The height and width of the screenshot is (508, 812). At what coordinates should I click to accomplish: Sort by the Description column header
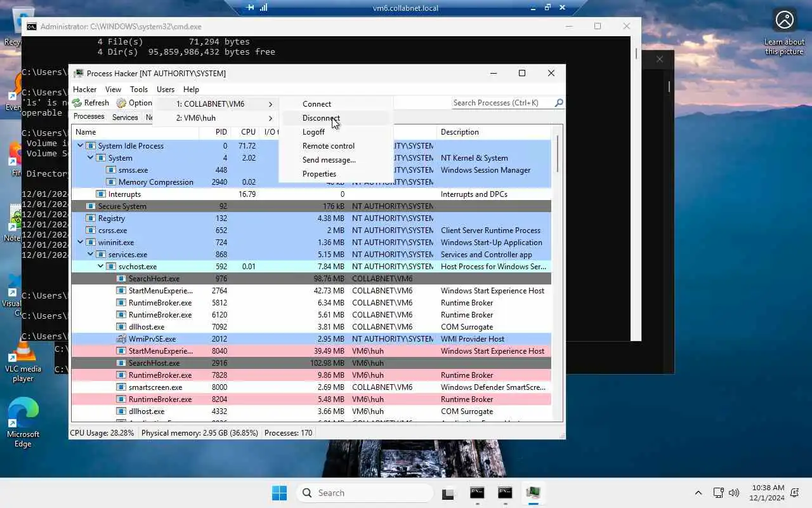(494, 132)
